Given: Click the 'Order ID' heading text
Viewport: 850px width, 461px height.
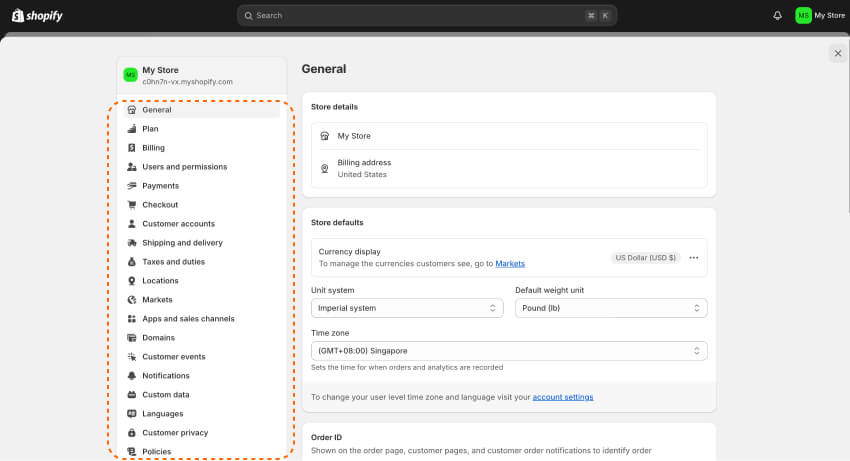Looking at the screenshot, I should [326, 437].
